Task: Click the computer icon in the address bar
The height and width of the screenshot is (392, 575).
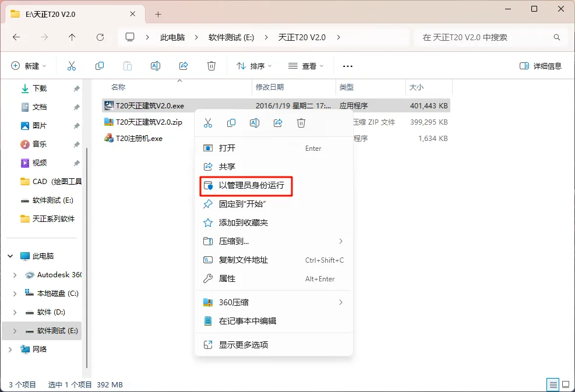Action: 130,37
